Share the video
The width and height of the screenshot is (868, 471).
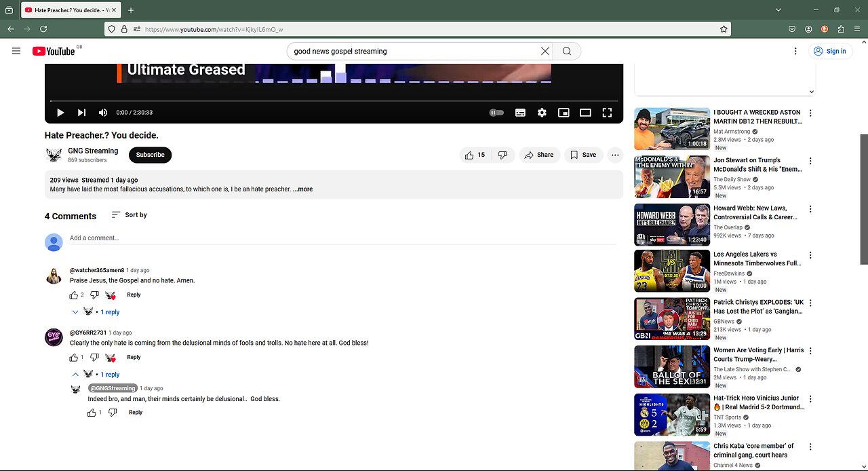(540, 155)
